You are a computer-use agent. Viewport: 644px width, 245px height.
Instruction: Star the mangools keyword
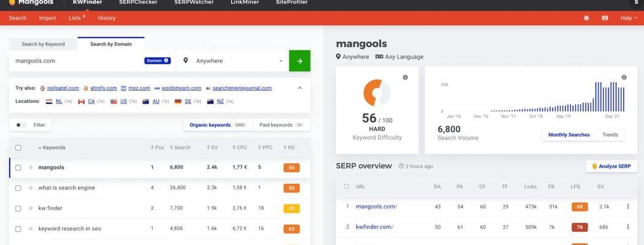coord(31,167)
